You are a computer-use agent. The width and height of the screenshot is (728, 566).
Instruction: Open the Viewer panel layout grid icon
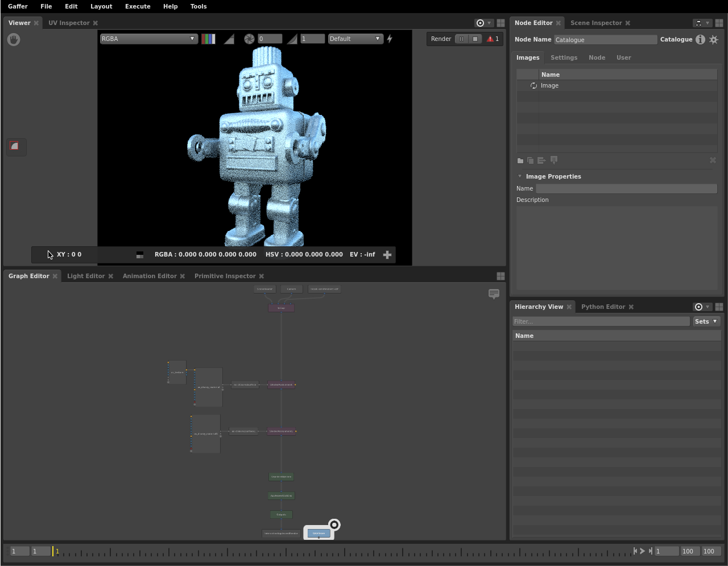[500, 23]
